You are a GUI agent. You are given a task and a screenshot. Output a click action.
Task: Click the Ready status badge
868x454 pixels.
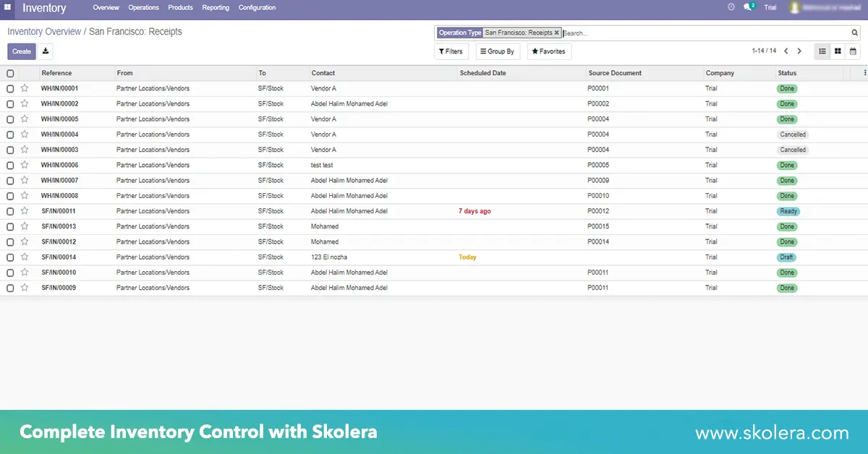coord(788,211)
